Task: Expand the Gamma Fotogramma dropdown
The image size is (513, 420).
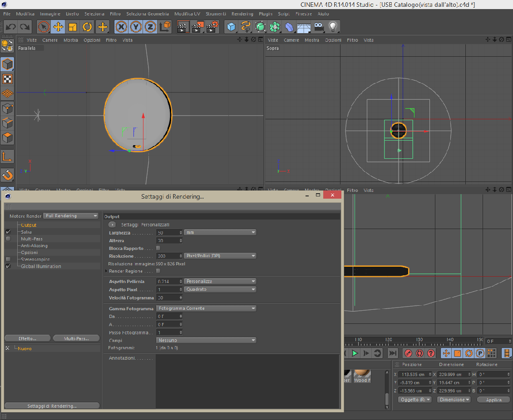Action: click(206, 308)
